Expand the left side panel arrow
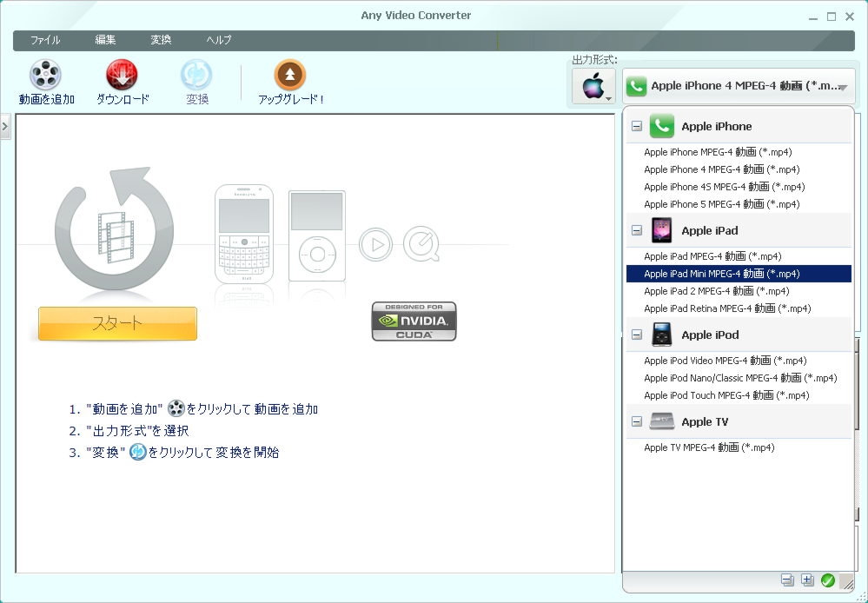 5,127
